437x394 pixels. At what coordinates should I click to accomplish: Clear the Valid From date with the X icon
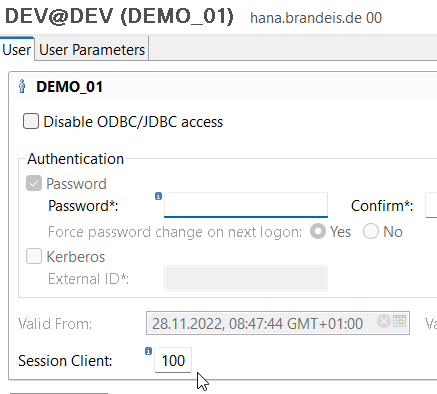pos(384,321)
